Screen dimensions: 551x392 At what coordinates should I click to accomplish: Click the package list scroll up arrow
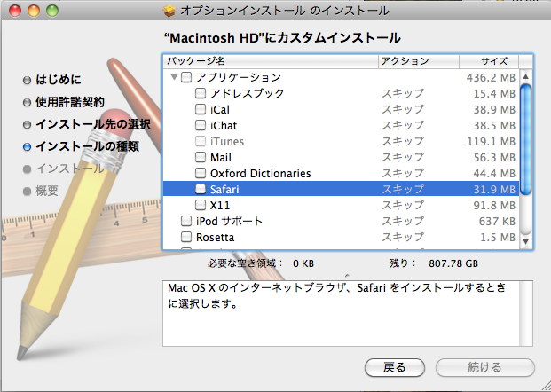[x=525, y=76]
